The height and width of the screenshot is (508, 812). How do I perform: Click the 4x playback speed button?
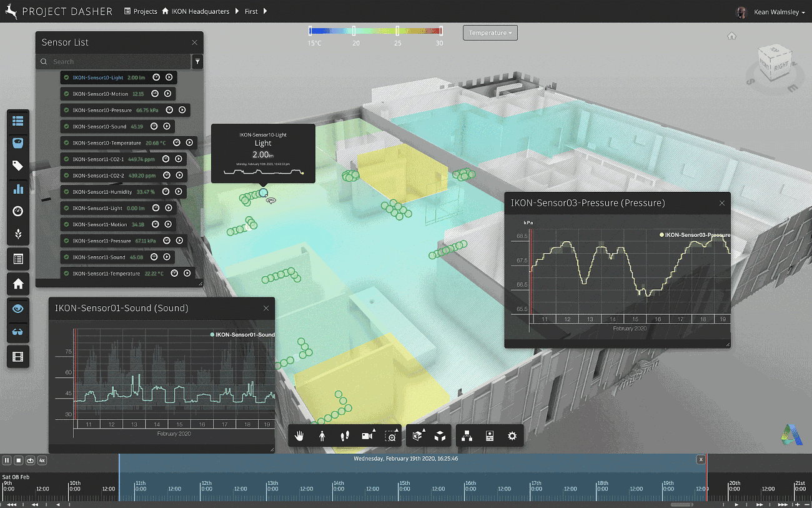(x=42, y=461)
